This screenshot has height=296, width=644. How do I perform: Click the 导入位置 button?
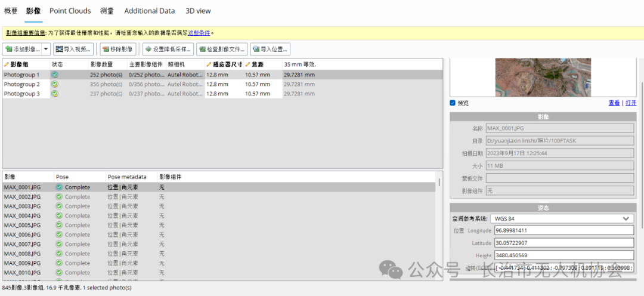270,50
